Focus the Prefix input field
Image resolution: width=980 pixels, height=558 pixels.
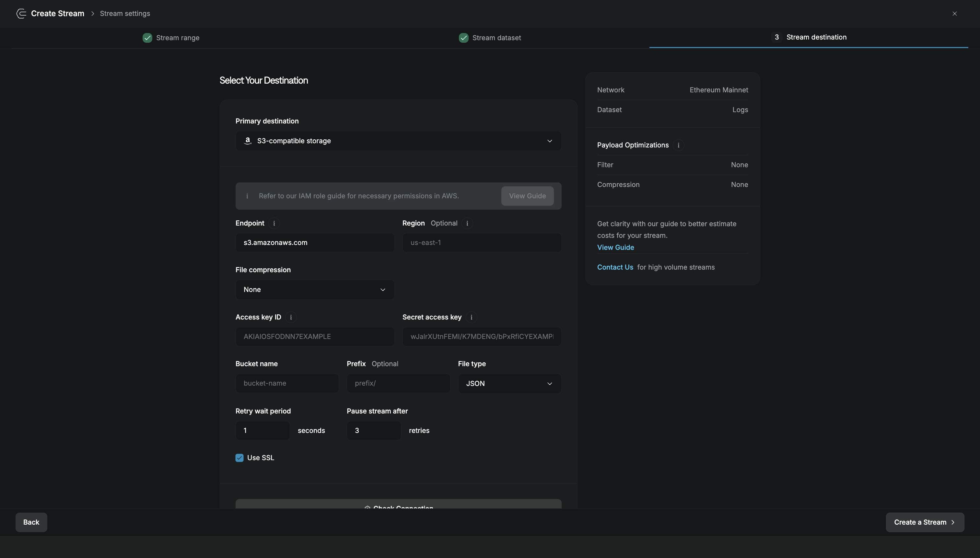click(398, 383)
